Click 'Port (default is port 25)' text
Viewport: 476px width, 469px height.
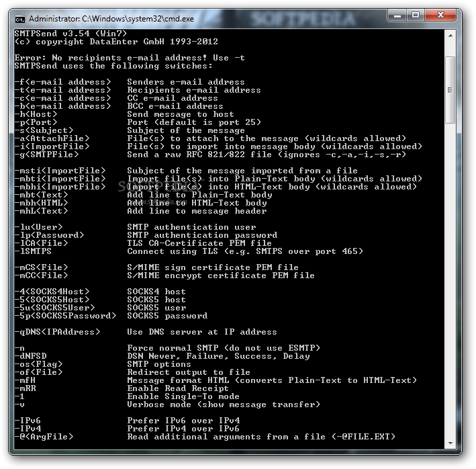(194, 122)
